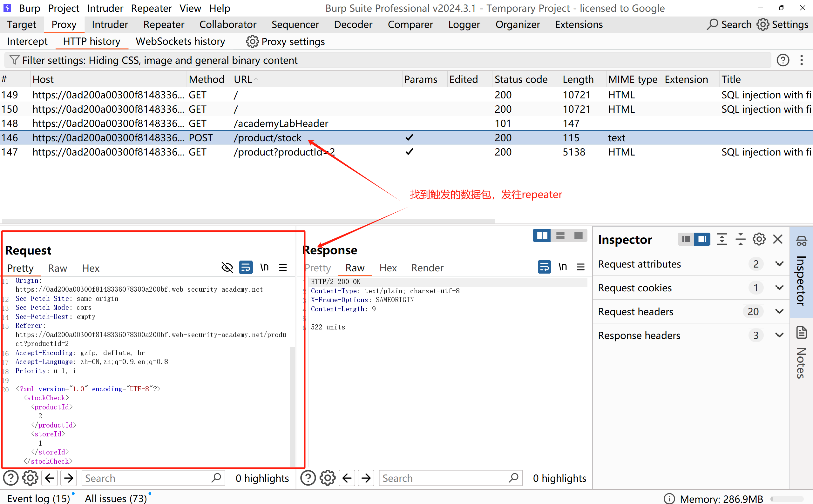Open HTTP history three-dot options menu
This screenshot has height=504, width=813.
[801, 60]
